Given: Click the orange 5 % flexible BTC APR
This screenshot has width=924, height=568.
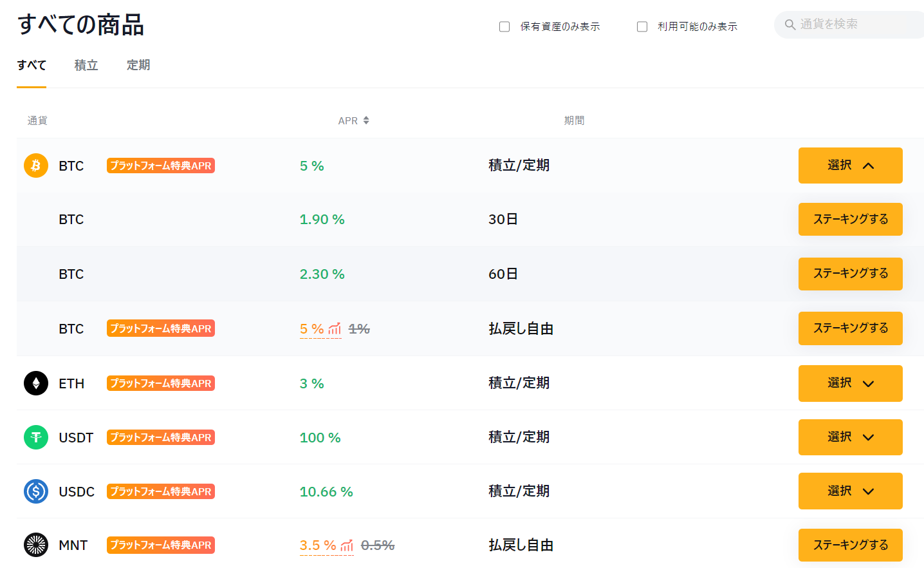Looking at the screenshot, I should click(312, 329).
